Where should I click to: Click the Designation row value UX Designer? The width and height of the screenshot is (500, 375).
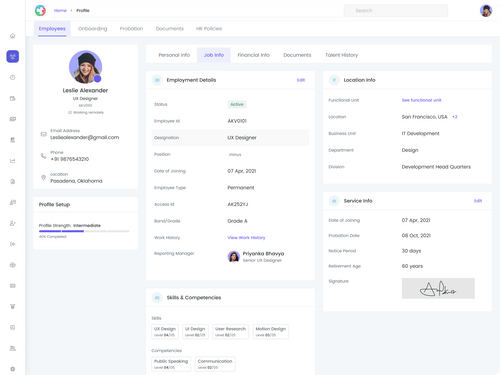point(242,138)
